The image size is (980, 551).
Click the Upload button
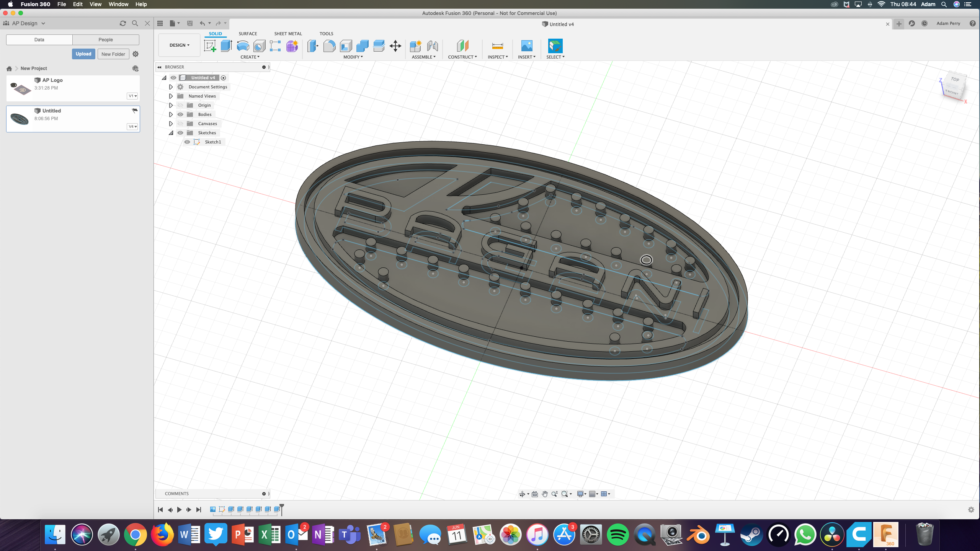pyautogui.click(x=83, y=54)
